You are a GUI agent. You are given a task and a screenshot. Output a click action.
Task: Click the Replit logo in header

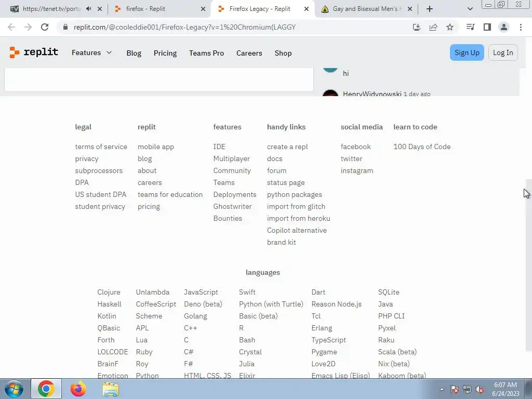(34, 52)
